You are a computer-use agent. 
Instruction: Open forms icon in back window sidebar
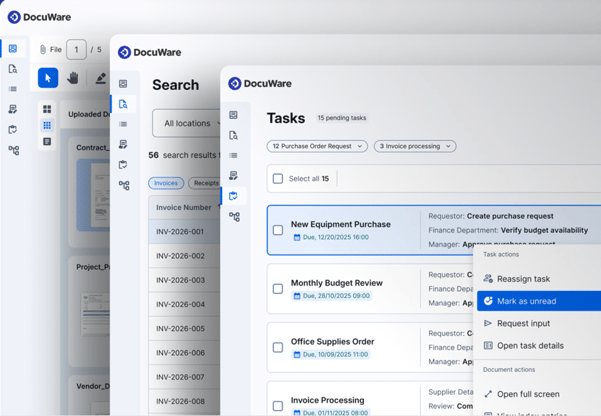click(x=13, y=109)
